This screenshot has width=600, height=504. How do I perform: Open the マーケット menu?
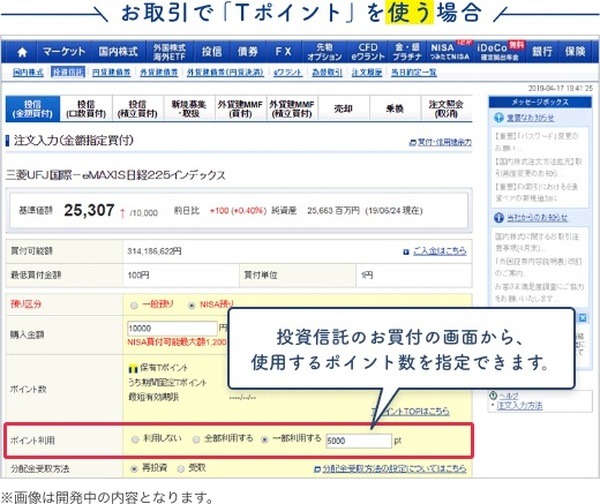(64, 52)
